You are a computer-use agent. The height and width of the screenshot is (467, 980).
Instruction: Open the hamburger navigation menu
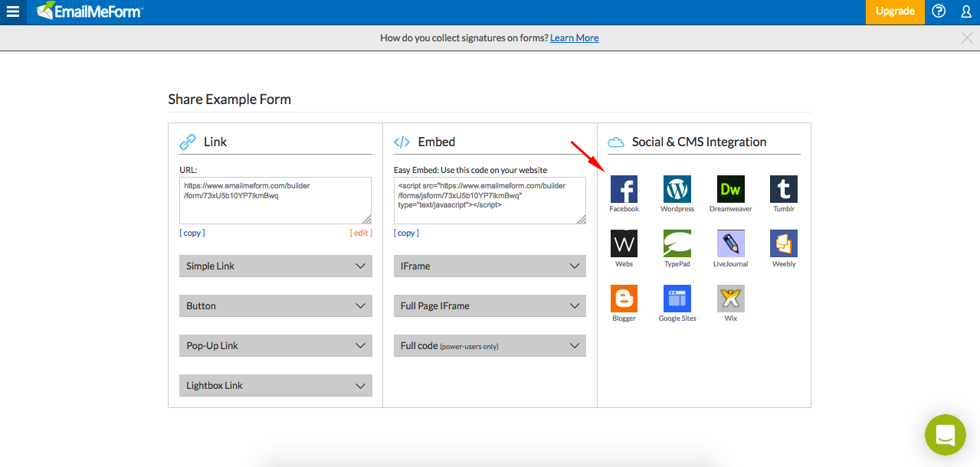pos(12,11)
